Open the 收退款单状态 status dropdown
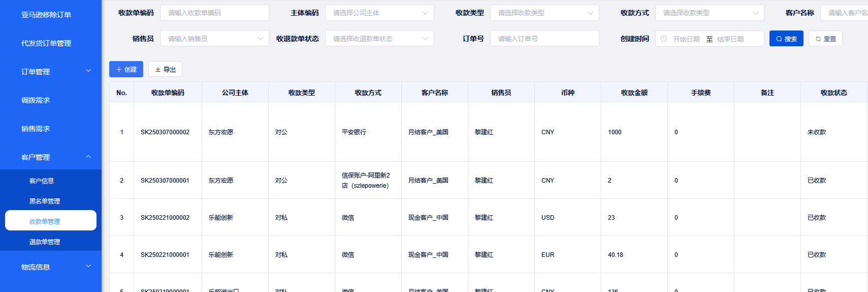The image size is (868, 292). point(379,39)
